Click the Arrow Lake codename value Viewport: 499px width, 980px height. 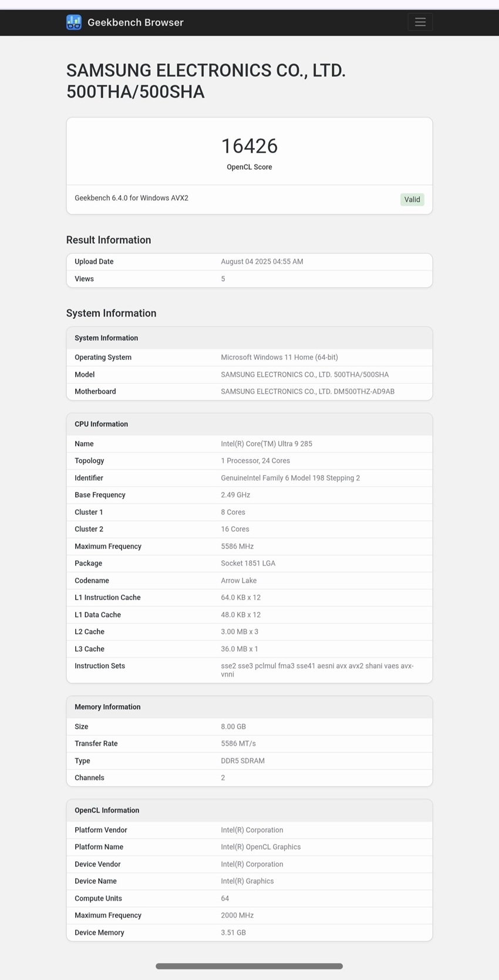pos(238,581)
